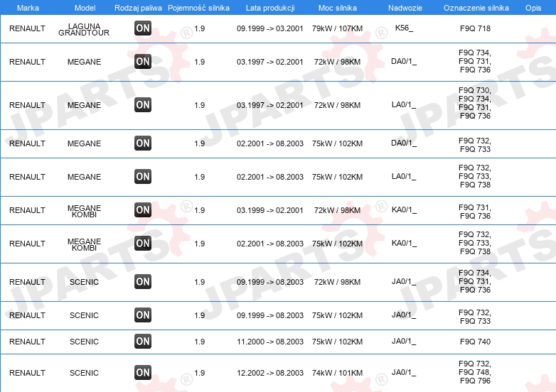
Task: Click the Rodzaj paliwa column header
Action: pyautogui.click(x=139, y=8)
